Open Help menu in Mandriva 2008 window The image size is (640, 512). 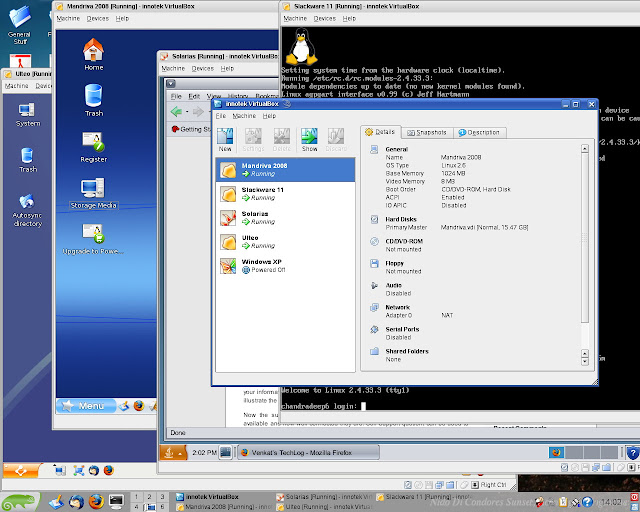click(122, 18)
